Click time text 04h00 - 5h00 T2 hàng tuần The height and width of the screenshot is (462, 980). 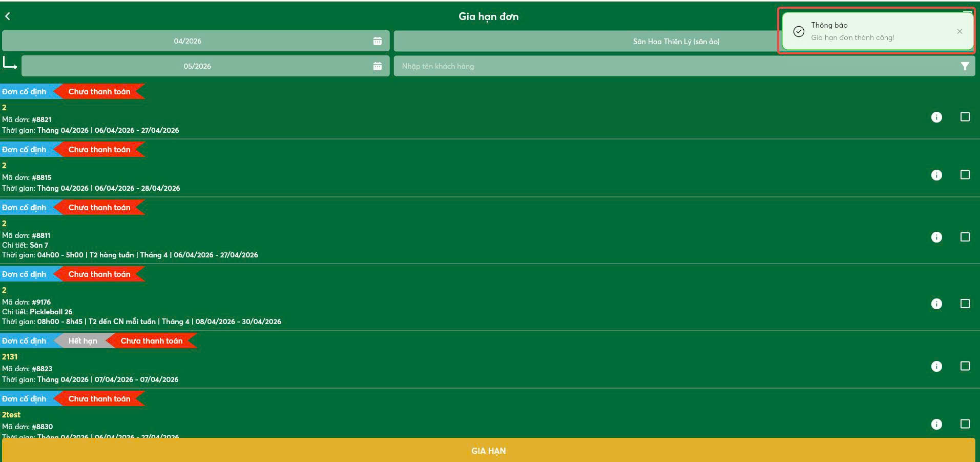(x=86, y=255)
